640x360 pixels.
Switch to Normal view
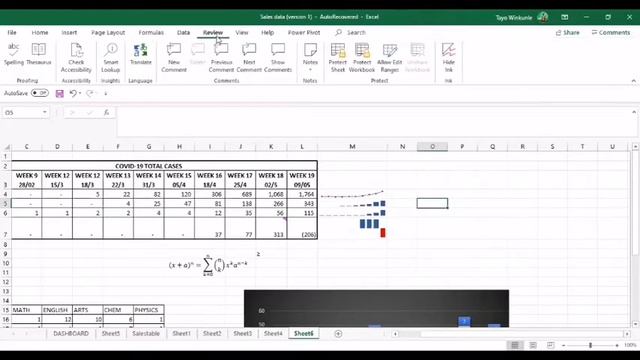(x=515, y=345)
